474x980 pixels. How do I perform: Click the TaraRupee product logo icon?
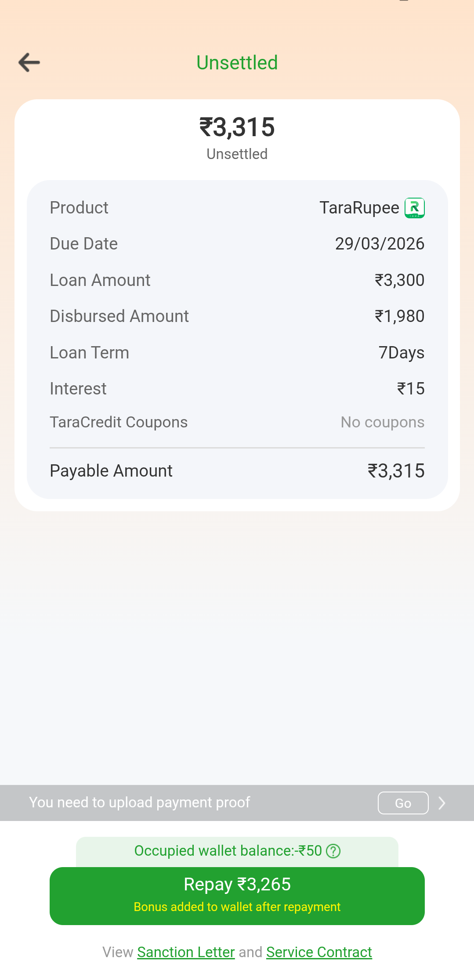[414, 208]
